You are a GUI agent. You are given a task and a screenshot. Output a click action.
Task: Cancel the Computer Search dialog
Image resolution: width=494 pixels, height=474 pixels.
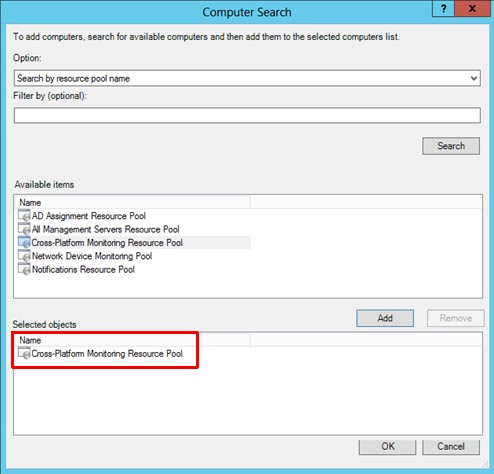tap(451, 447)
